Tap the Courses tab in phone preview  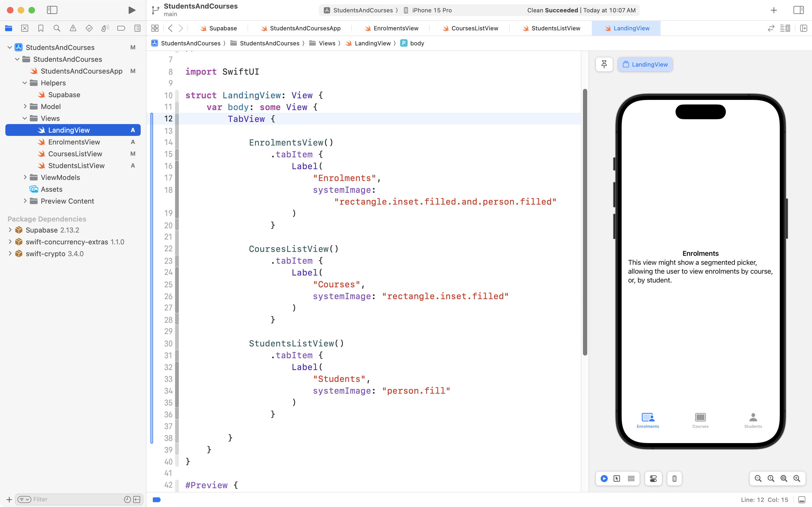click(x=700, y=420)
